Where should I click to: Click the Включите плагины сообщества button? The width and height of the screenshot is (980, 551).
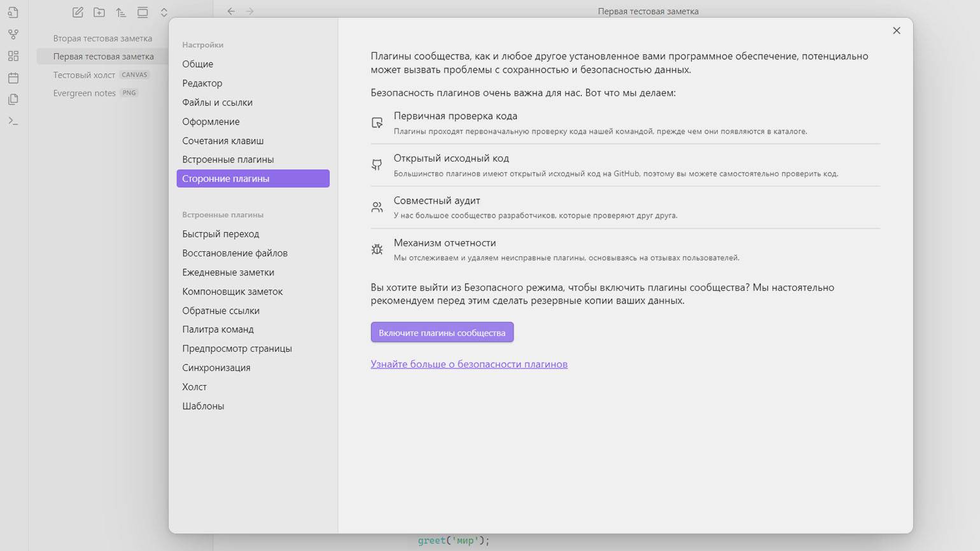pyautogui.click(x=442, y=332)
